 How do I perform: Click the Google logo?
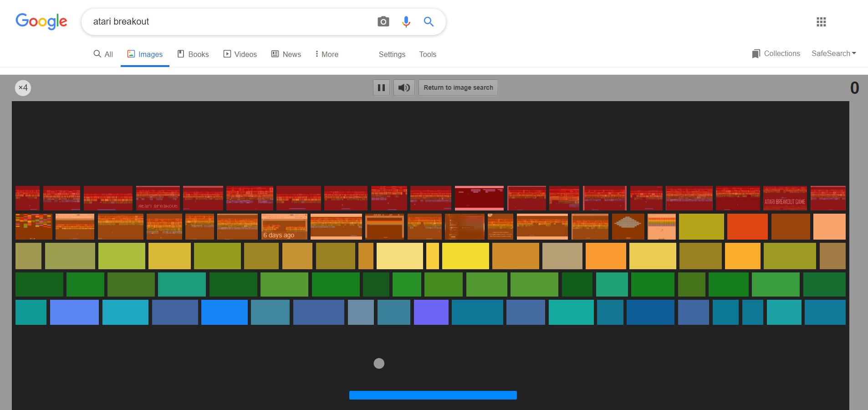click(41, 21)
